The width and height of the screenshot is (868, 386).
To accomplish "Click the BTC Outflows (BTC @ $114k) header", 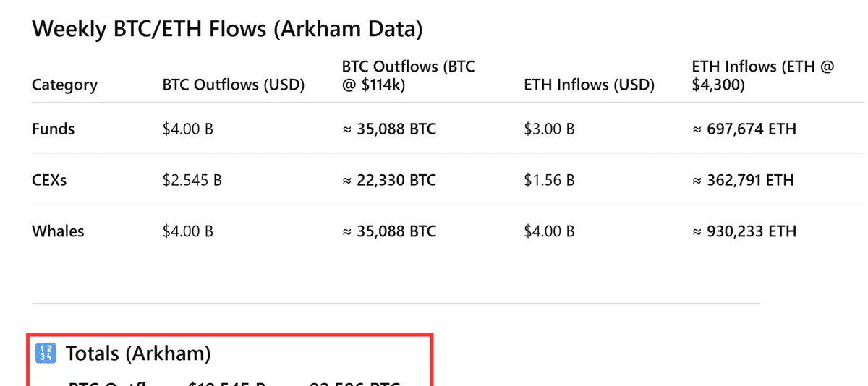I will 408,75.
